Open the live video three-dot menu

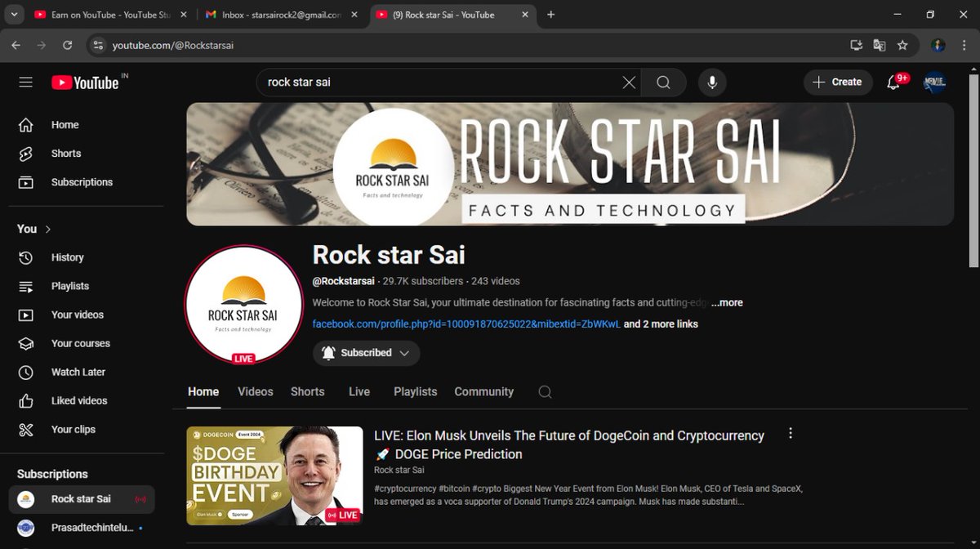pos(790,434)
